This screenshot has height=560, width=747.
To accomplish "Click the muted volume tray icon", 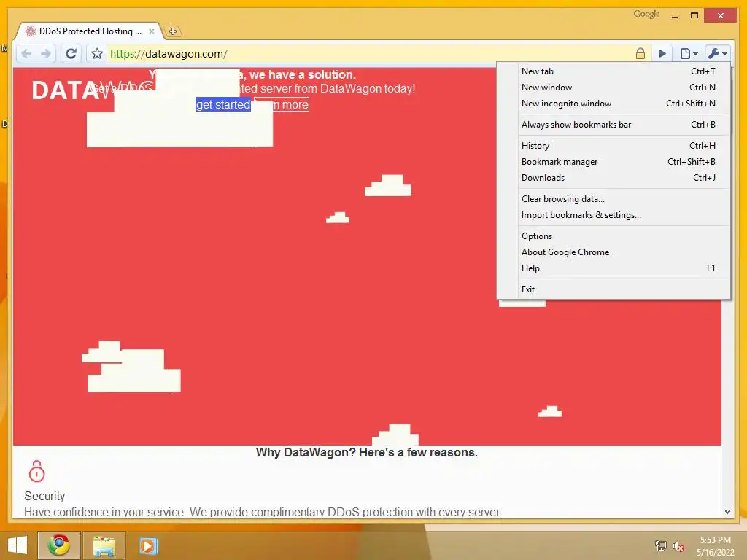I will (678, 546).
